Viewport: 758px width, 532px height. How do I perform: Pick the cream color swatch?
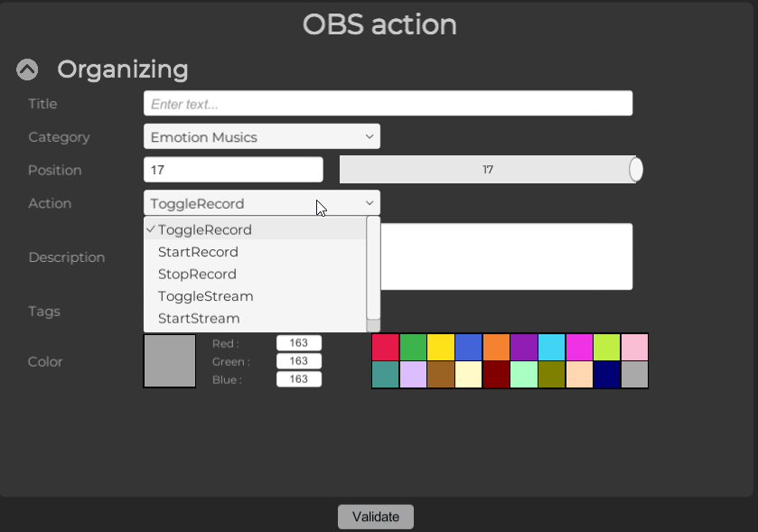468,375
